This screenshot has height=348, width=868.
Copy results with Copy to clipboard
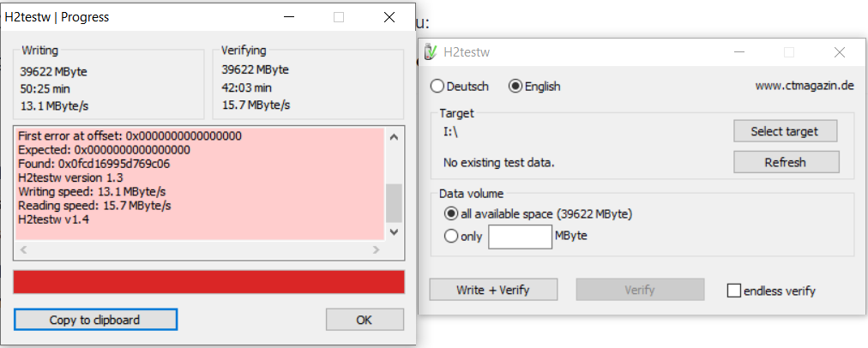tap(95, 320)
